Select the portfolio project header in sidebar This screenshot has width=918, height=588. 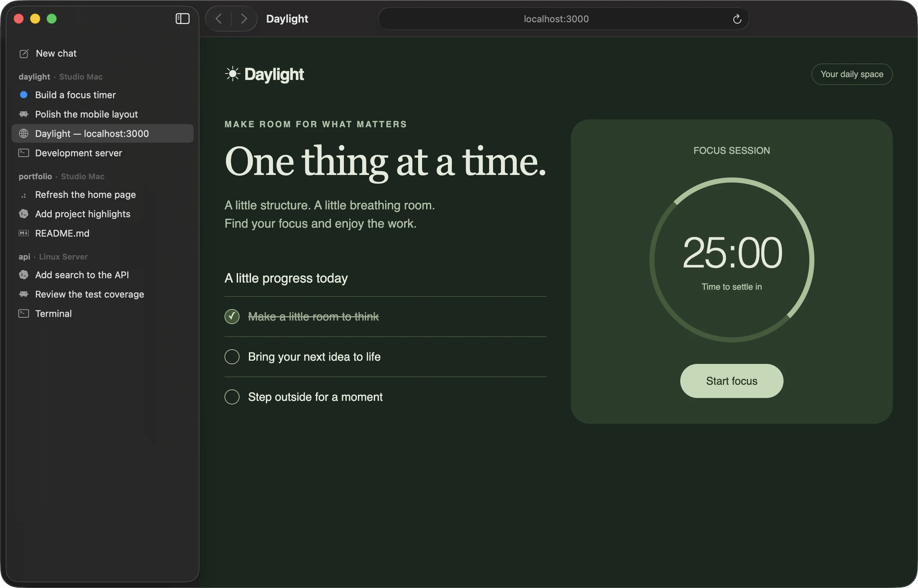pyautogui.click(x=61, y=176)
